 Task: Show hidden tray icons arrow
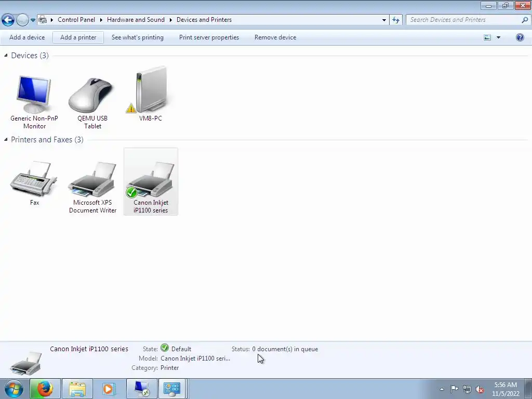tap(442, 389)
